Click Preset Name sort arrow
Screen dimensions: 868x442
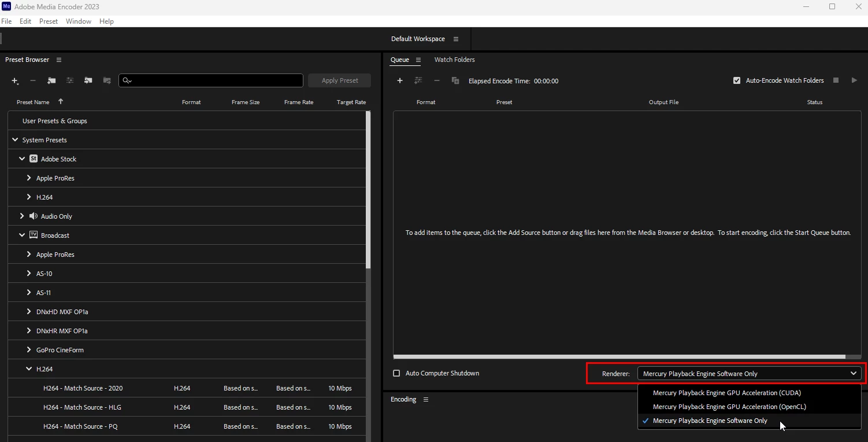[x=61, y=102]
